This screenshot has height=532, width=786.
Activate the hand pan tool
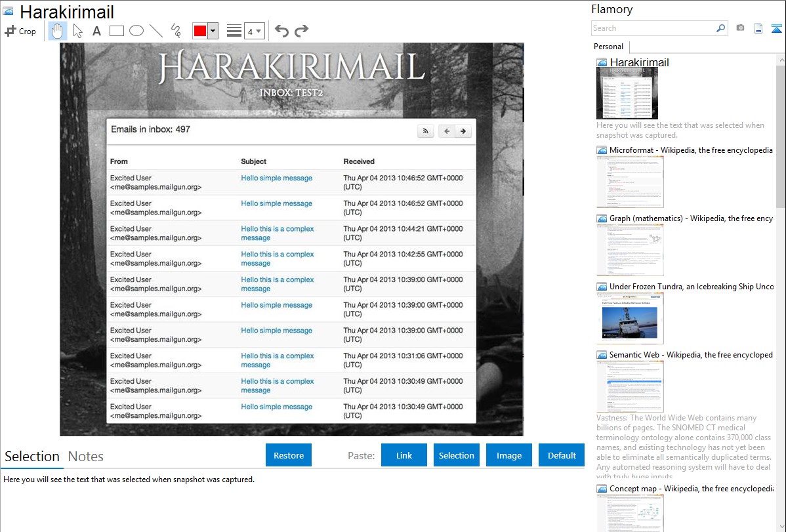point(57,31)
